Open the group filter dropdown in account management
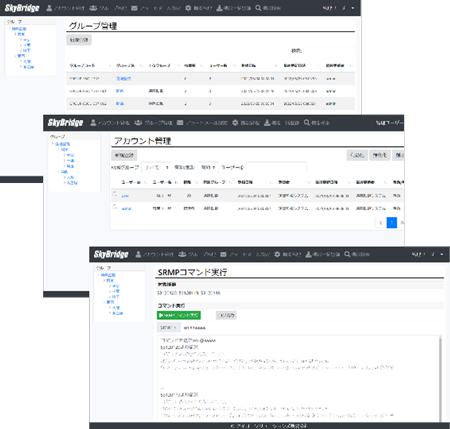This screenshot has width=450, height=429. (x=156, y=167)
